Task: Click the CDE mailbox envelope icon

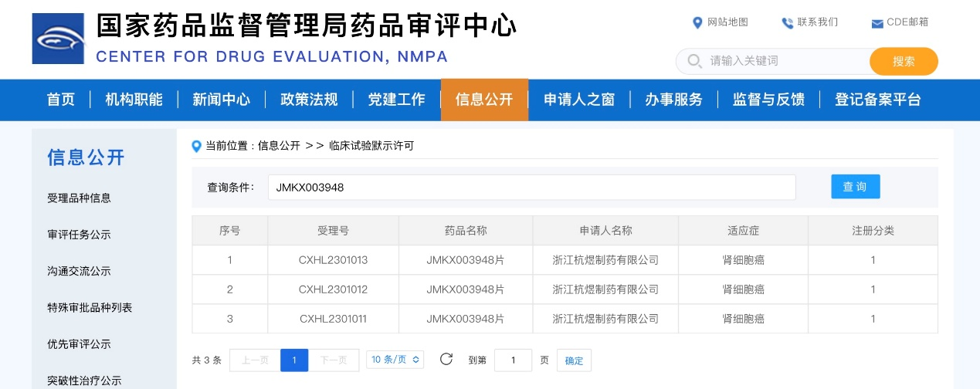Action: 877,23
